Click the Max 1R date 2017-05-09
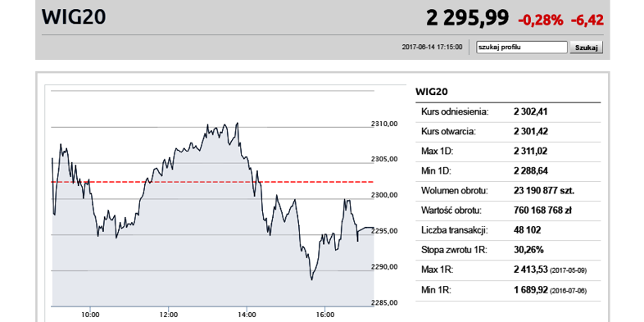644x322 pixels. coord(569,270)
